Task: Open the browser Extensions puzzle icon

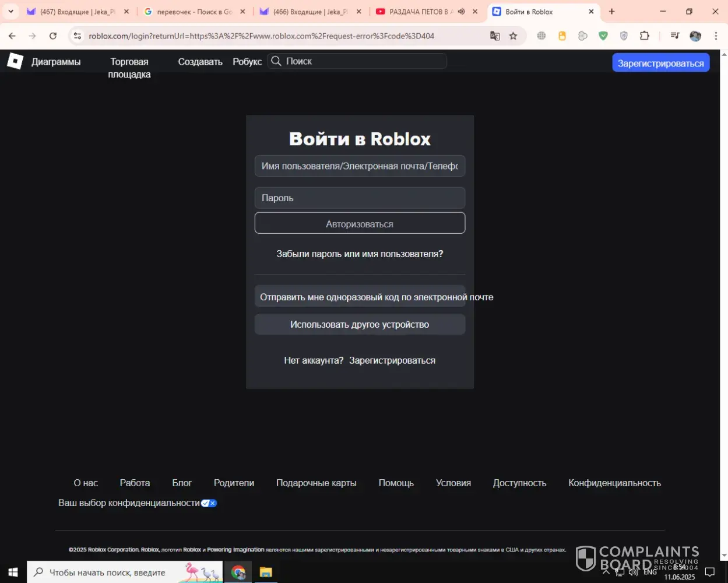Action: [x=644, y=36]
